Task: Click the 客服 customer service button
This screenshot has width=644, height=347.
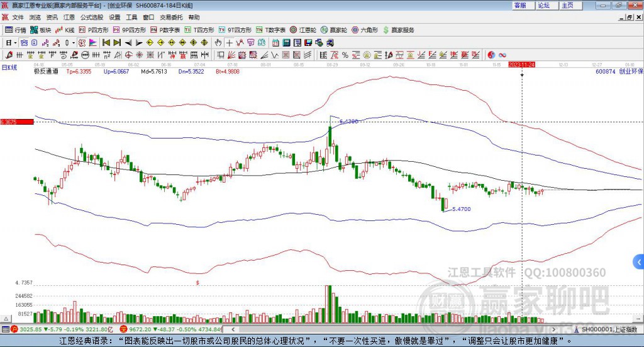Action: (524, 5)
